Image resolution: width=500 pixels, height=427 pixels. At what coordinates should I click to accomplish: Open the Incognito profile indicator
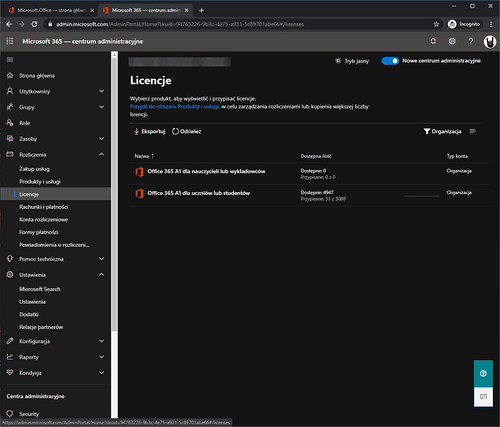pyautogui.click(x=464, y=24)
